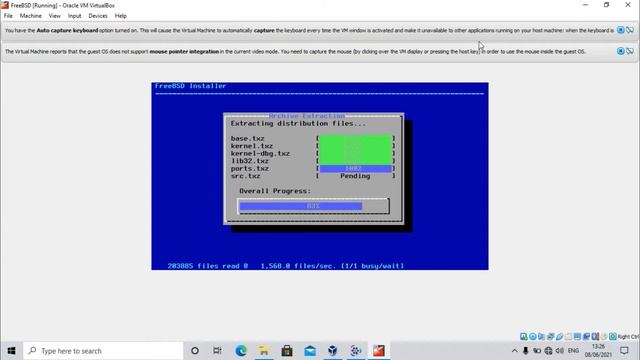Open the File menu
The width and height of the screenshot is (640, 360).
[x=8, y=16]
